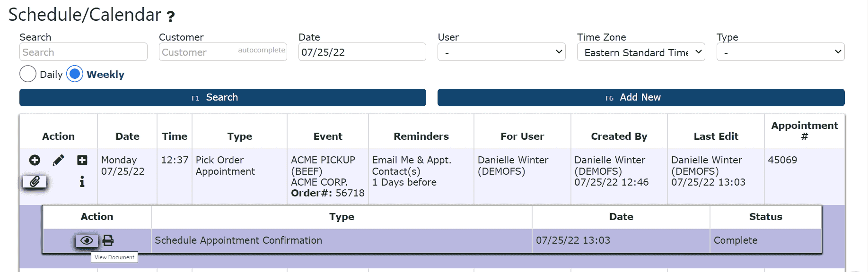868x272 pixels.
Task: Click into the Search text field
Action: pyautogui.click(x=83, y=52)
